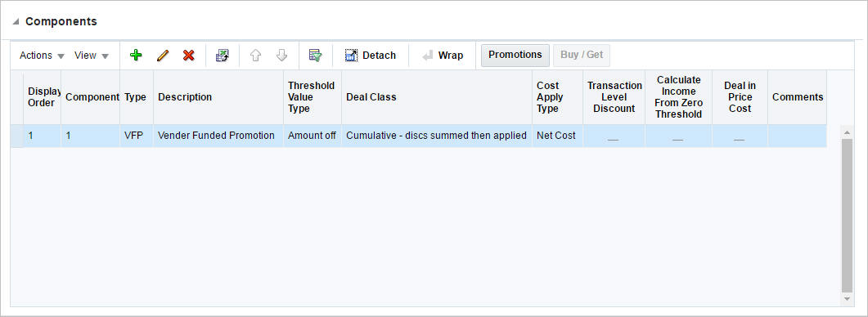
Task: Click the Buy / Get button
Action: [x=582, y=56]
